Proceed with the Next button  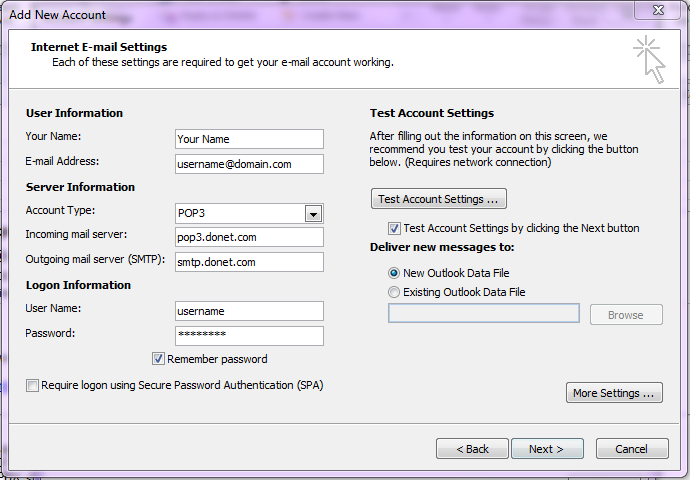point(547,449)
